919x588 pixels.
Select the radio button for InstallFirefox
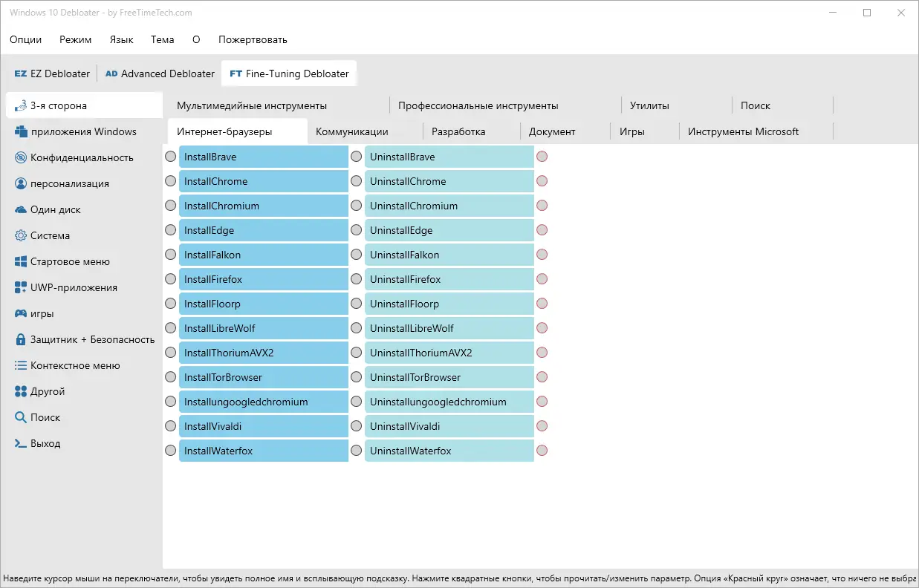coord(171,279)
